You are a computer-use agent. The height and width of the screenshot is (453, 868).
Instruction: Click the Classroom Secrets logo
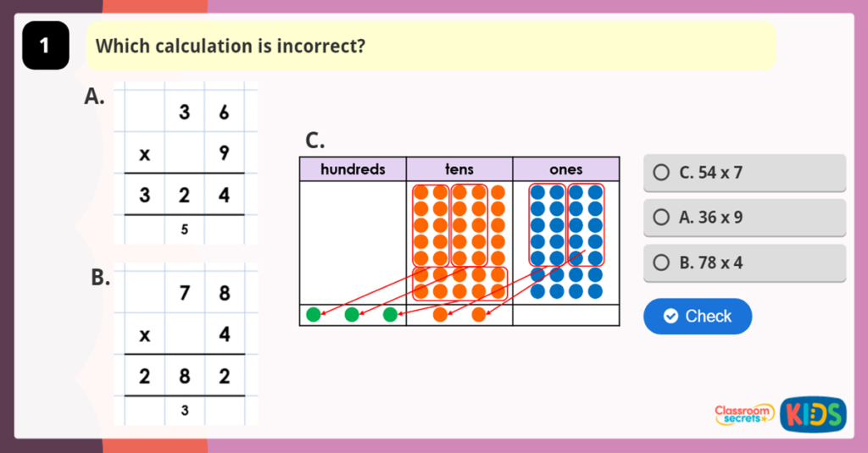744,413
